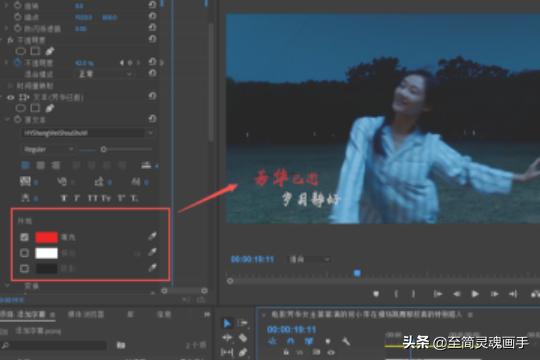Reset the Blend Mode parameter
Screen dimensions: 540x360
click(153, 73)
